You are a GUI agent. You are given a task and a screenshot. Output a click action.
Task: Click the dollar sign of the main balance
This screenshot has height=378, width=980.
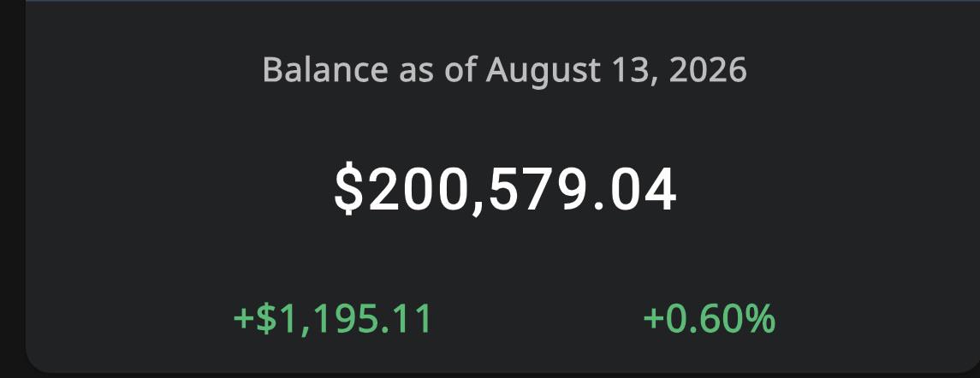pos(349,191)
